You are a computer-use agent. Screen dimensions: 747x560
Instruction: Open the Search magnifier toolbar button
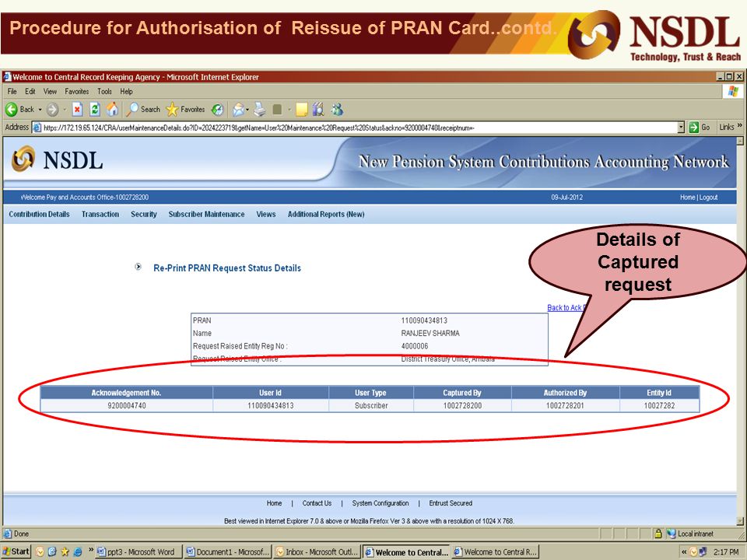coord(143,110)
